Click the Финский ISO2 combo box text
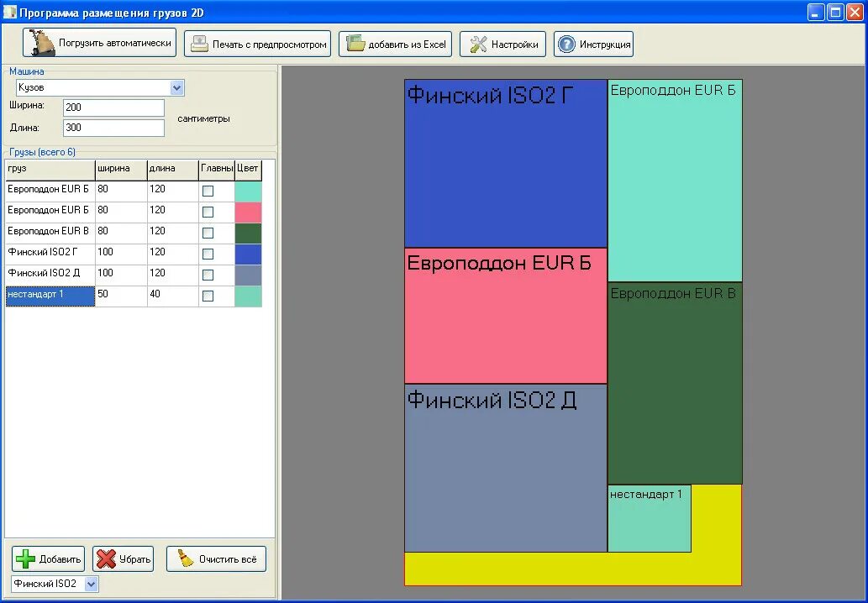This screenshot has width=868, height=603. coord(45,584)
